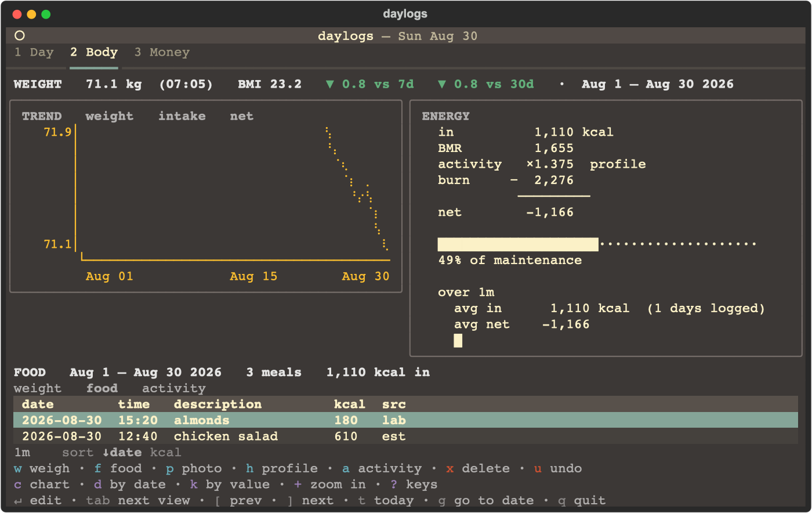Viewport: 812px width, 513px height.
Task: Click the time column header
Action: pos(134,404)
